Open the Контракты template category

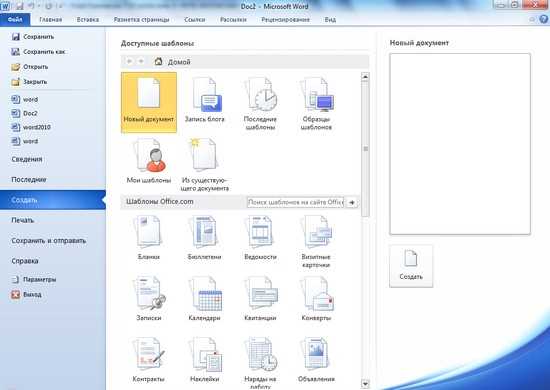tap(149, 360)
